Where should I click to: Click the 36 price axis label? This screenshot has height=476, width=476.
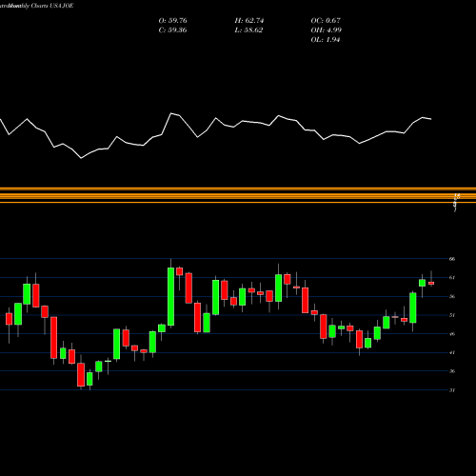pyautogui.click(x=452, y=371)
